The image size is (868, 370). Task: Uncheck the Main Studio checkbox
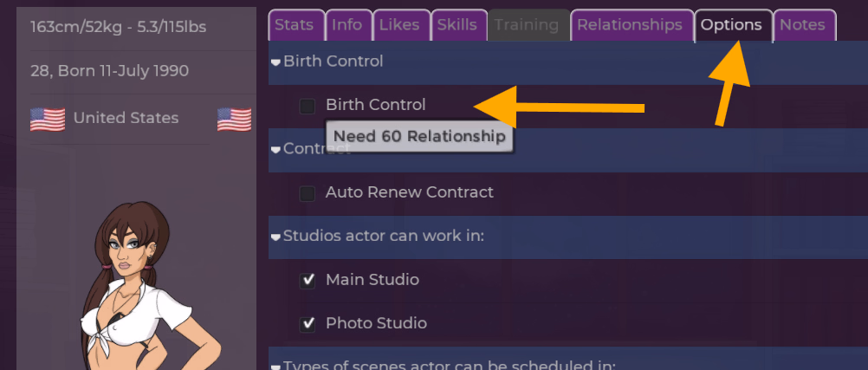(x=308, y=280)
